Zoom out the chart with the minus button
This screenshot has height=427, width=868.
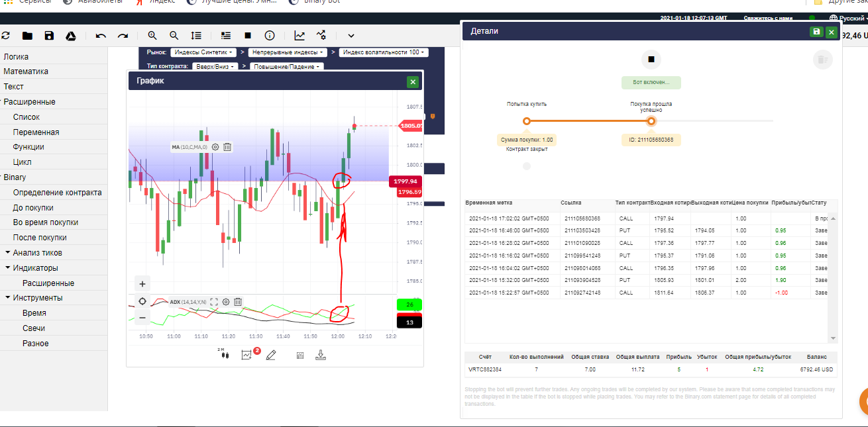tap(142, 318)
